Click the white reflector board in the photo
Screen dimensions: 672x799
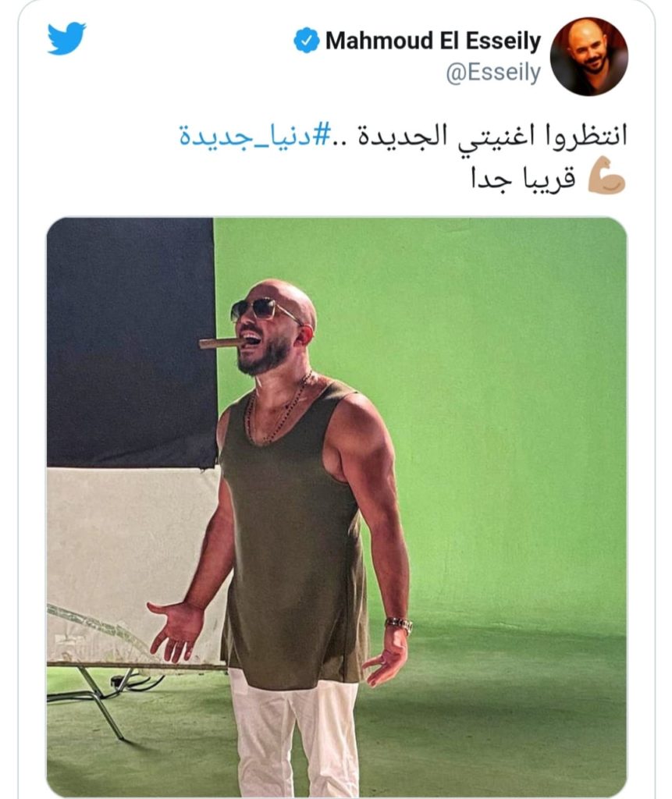coord(135,566)
